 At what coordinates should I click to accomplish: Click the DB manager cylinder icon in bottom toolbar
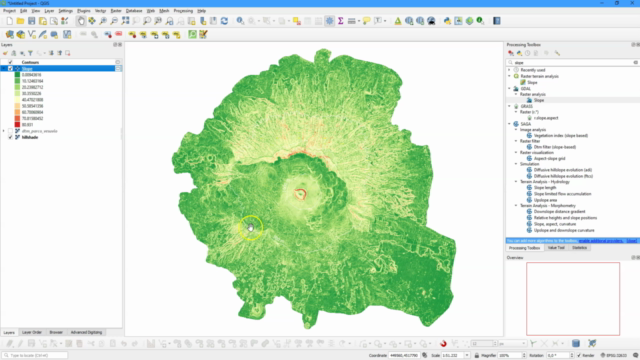(x=576, y=344)
